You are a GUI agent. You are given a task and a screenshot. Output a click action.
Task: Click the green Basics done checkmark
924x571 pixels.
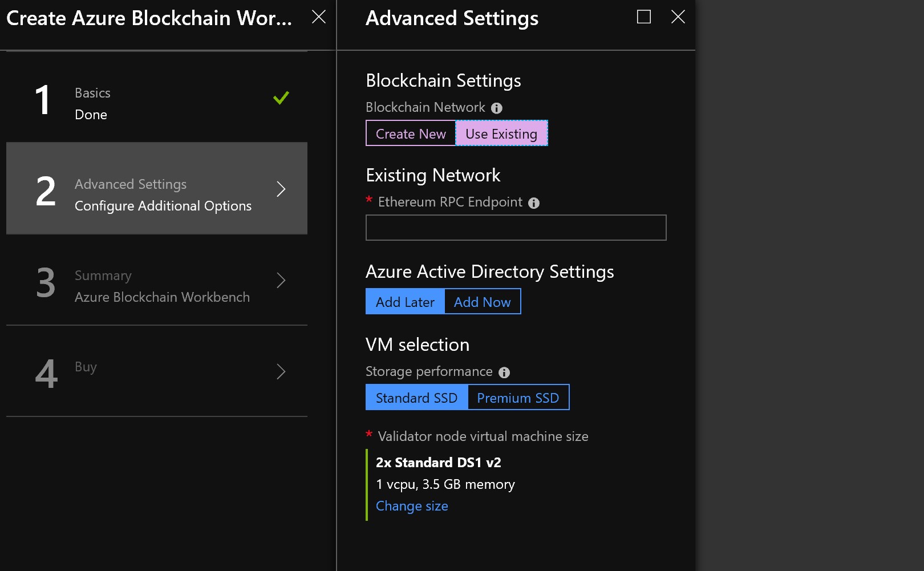tap(281, 98)
